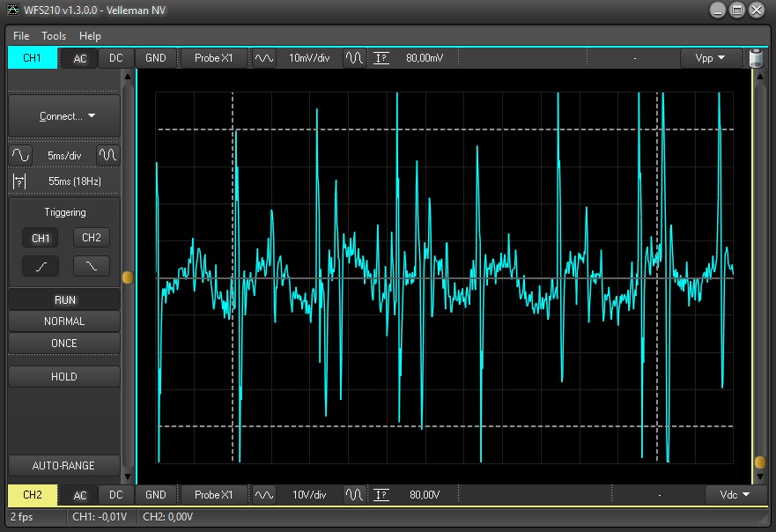The width and height of the screenshot is (776, 532).
Task: Click the right position slider down arrow
Action: point(760,477)
